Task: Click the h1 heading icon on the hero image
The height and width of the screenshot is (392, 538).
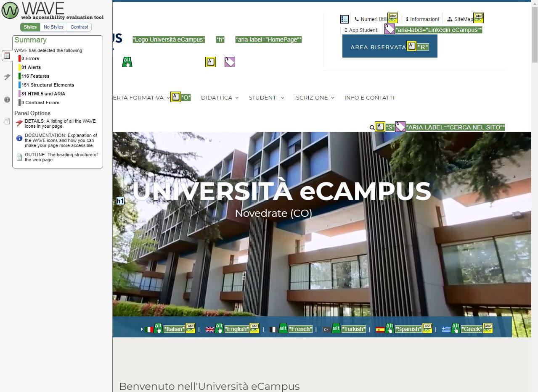Action: pos(120,201)
